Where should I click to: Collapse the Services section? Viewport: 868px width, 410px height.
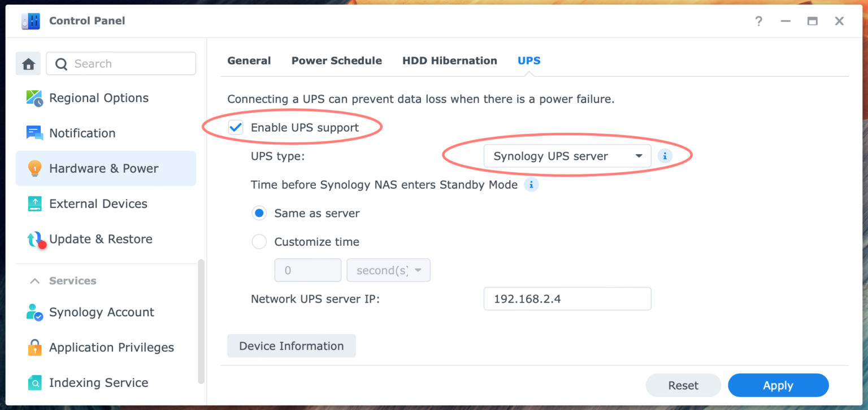click(x=34, y=281)
